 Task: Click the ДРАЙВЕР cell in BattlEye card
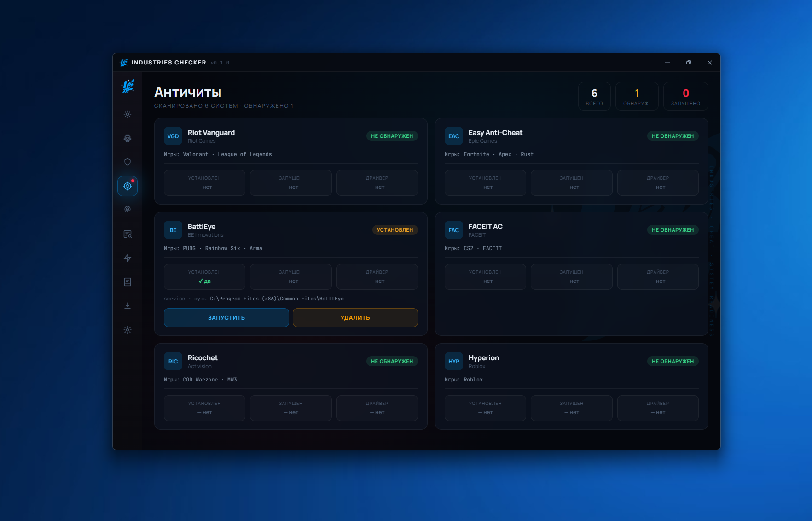click(377, 277)
